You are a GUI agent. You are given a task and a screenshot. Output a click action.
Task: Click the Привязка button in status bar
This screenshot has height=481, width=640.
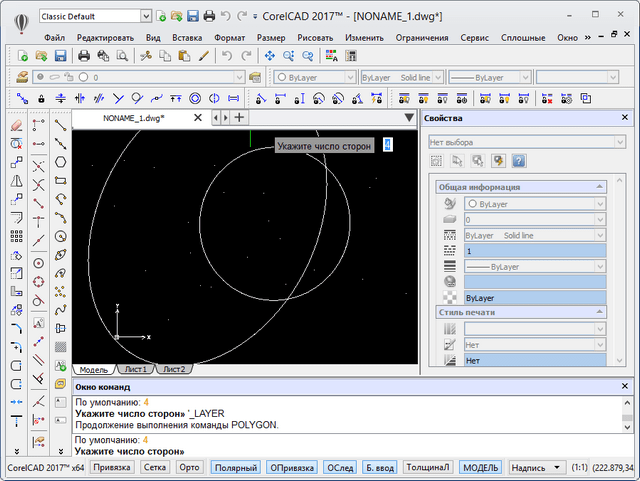(x=111, y=467)
